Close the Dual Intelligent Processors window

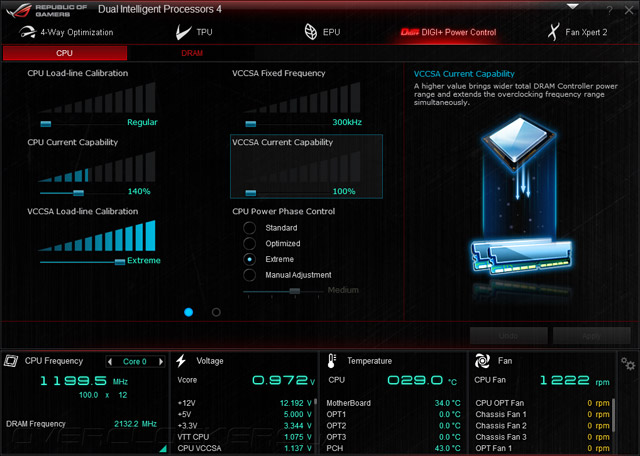[x=629, y=11]
